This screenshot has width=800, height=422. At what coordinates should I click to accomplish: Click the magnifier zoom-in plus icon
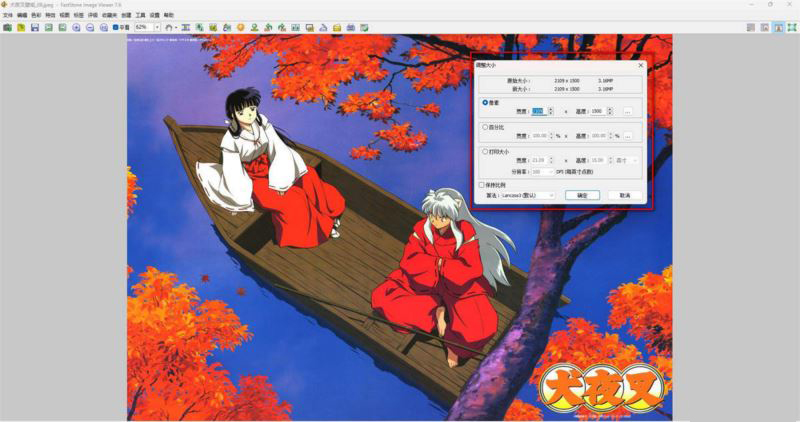[76, 28]
